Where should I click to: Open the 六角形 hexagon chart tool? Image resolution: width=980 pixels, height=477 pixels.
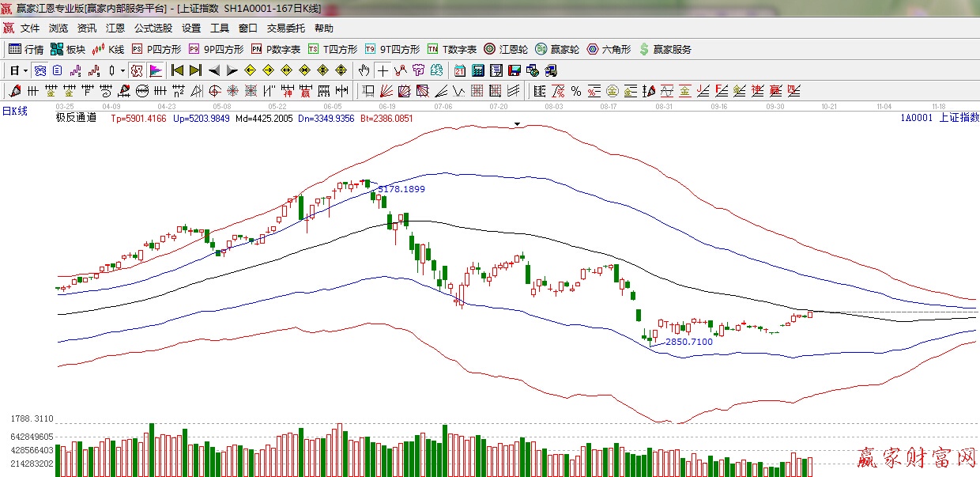click(x=609, y=49)
